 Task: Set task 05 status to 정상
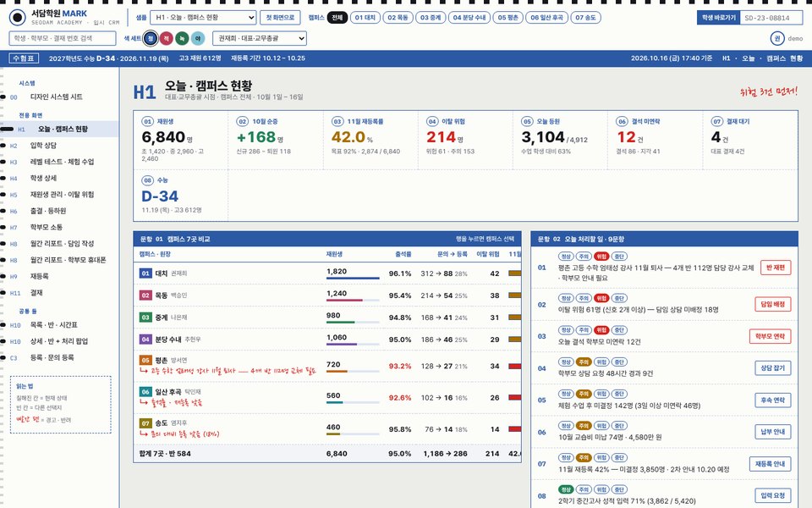(566, 394)
